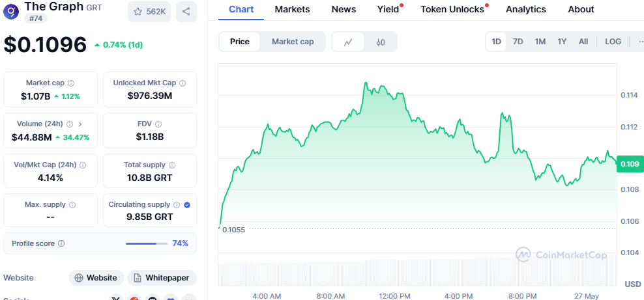Click the $976.39M value
This screenshot has height=300, width=644.
pyautogui.click(x=150, y=96)
